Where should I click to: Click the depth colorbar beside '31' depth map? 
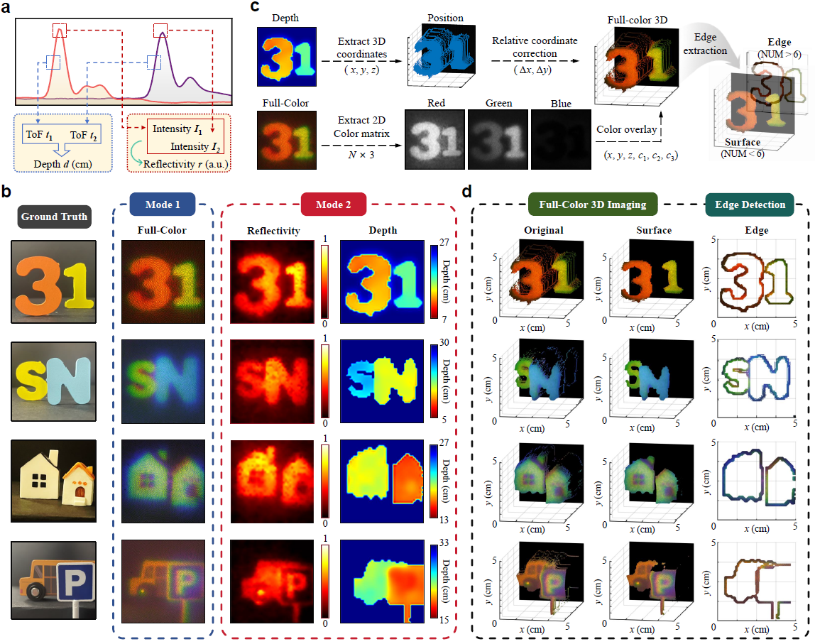pyautogui.click(x=434, y=281)
